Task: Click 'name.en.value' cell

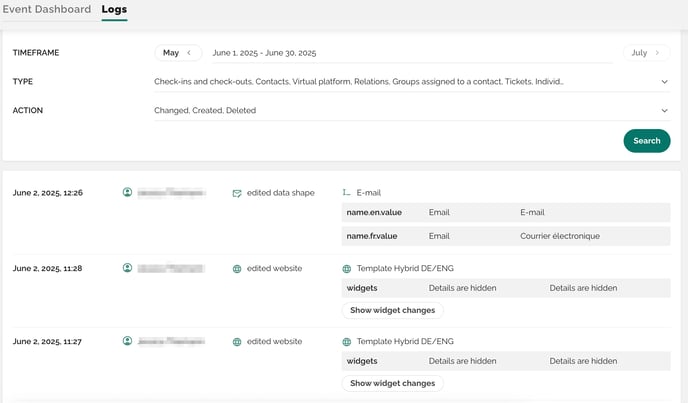Action: click(374, 212)
